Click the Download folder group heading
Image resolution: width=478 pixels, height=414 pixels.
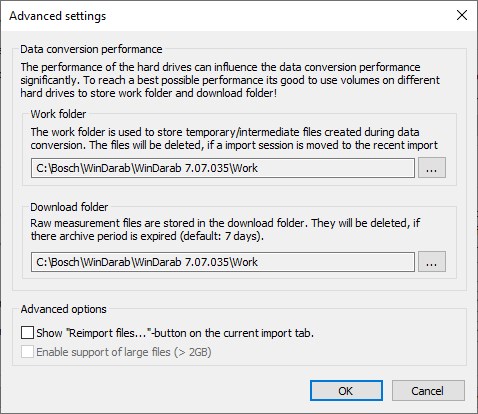(69, 207)
